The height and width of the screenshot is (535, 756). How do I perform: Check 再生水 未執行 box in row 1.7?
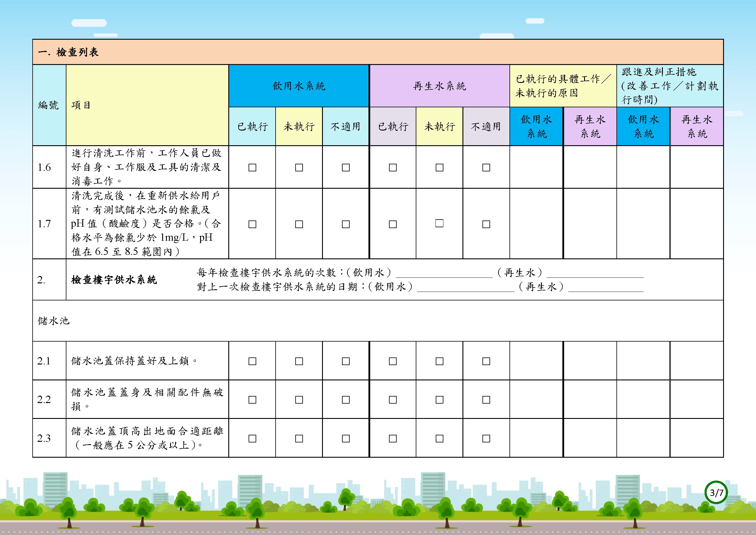(x=439, y=223)
